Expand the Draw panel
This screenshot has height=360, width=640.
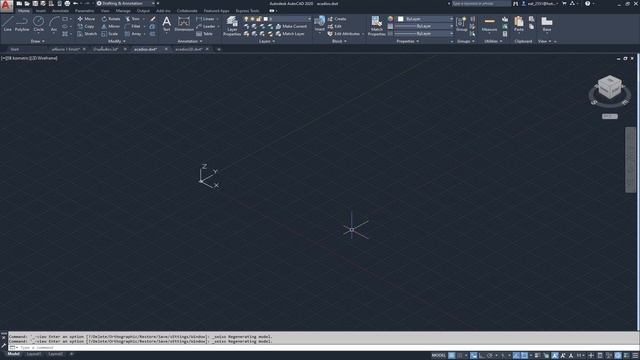(x=38, y=41)
